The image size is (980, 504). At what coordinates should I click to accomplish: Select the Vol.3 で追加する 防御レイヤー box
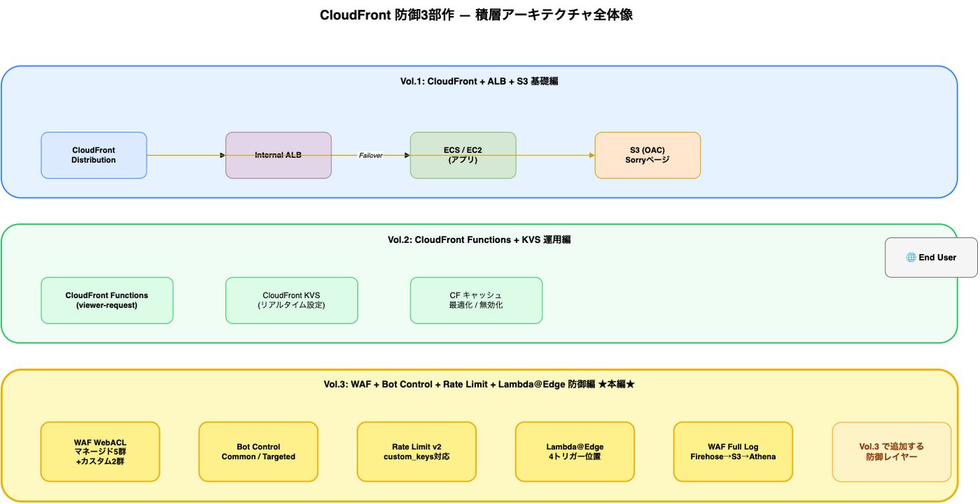[x=891, y=451]
